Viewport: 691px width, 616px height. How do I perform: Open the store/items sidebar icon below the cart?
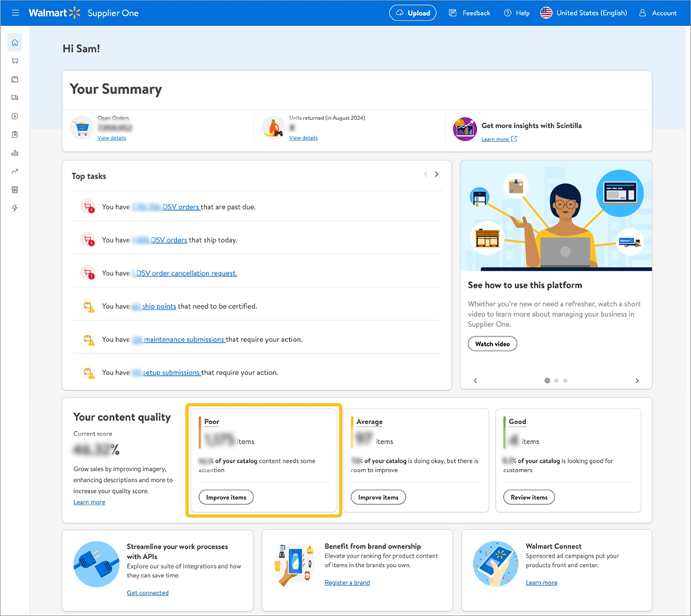click(15, 79)
